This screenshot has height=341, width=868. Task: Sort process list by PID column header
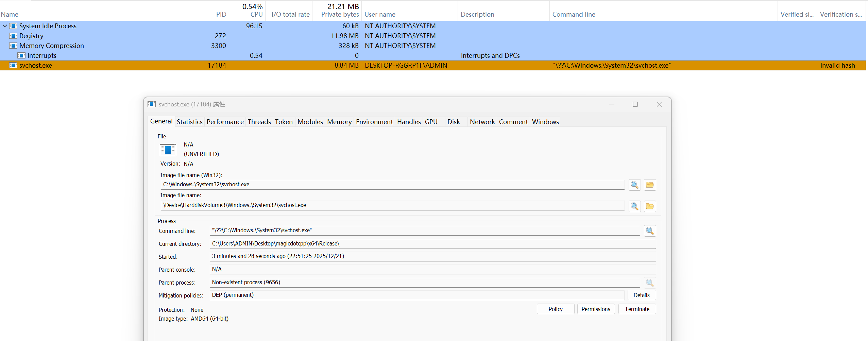click(x=221, y=14)
